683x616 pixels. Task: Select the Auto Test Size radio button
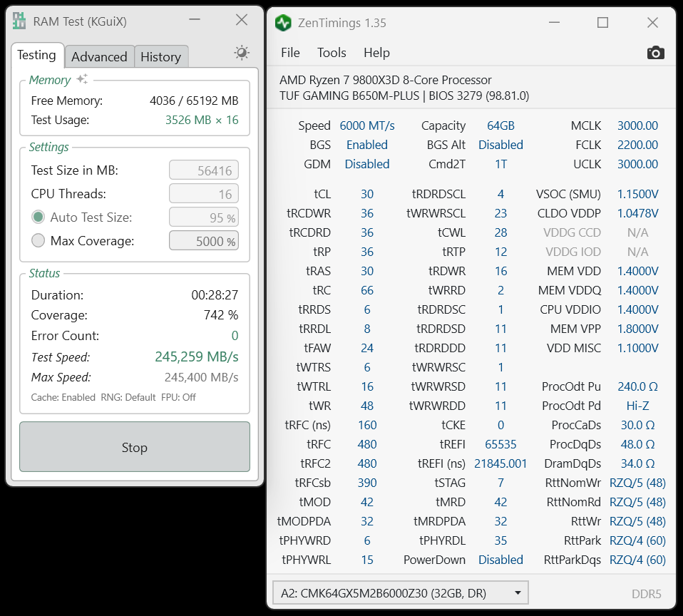click(38, 217)
